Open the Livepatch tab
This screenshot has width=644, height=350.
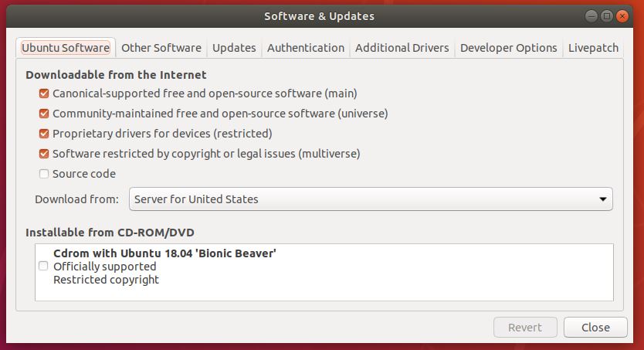click(593, 48)
